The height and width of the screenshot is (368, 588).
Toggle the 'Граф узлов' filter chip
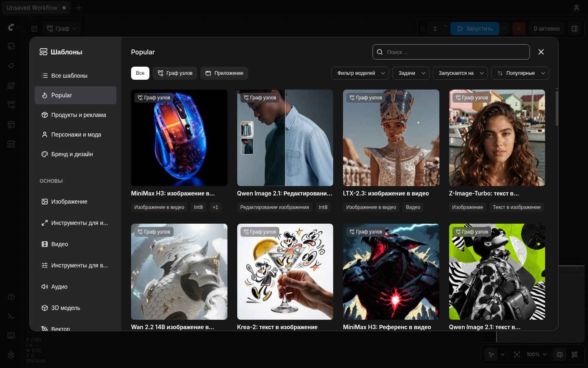coord(175,73)
